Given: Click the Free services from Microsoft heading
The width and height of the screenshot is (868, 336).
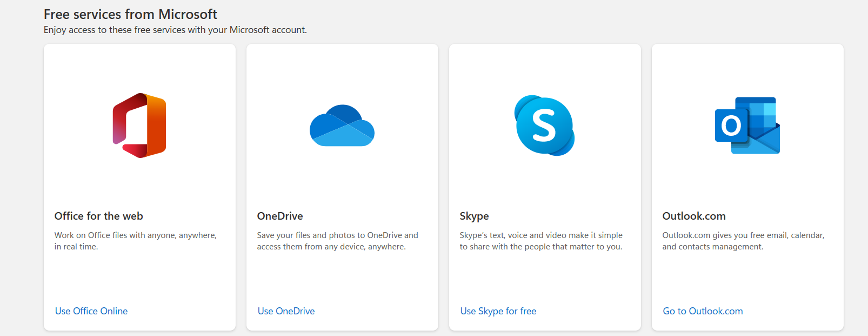Looking at the screenshot, I should pyautogui.click(x=130, y=14).
